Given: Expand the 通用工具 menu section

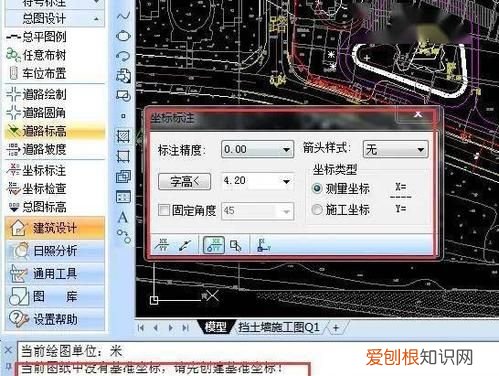Looking at the screenshot, I should [55, 274].
